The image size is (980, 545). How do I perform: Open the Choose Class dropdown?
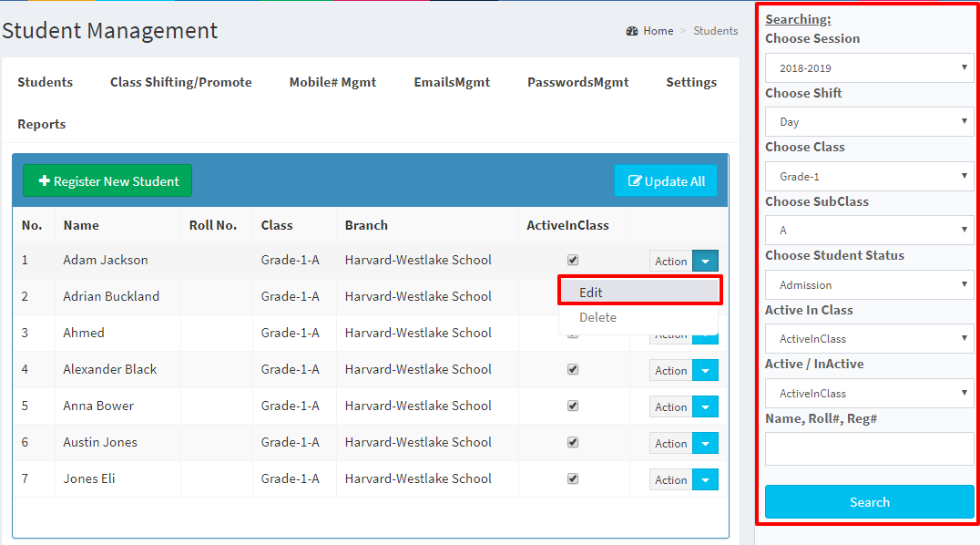coord(869,176)
